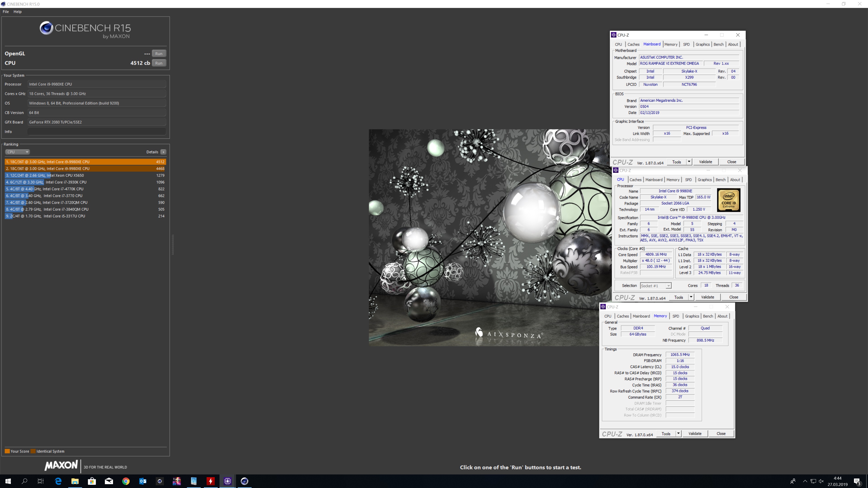Open Microsoft Edge from taskbar
The image size is (868, 488).
tap(58, 481)
